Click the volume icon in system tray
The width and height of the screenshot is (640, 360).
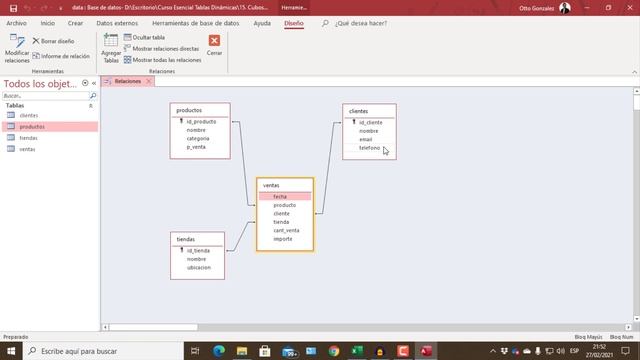(561, 351)
